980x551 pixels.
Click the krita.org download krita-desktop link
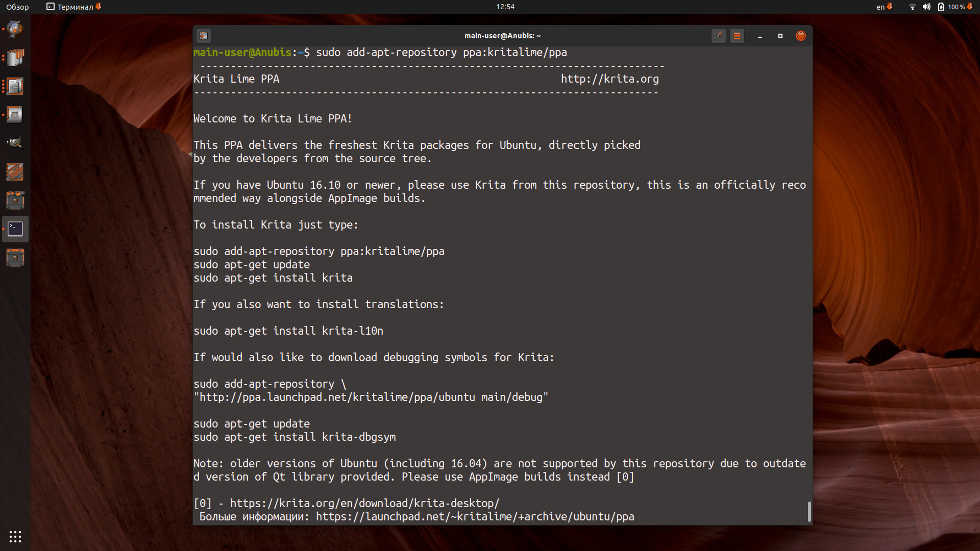[x=364, y=504]
